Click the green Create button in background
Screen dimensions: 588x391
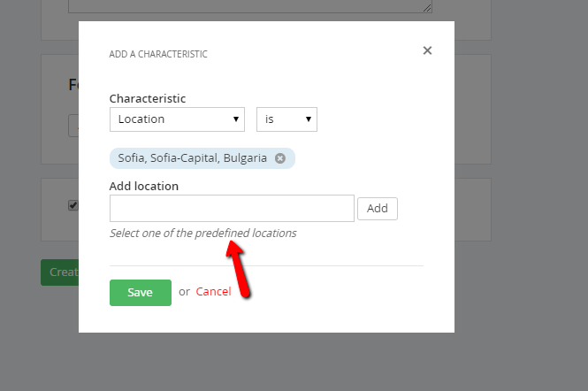tap(59, 272)
